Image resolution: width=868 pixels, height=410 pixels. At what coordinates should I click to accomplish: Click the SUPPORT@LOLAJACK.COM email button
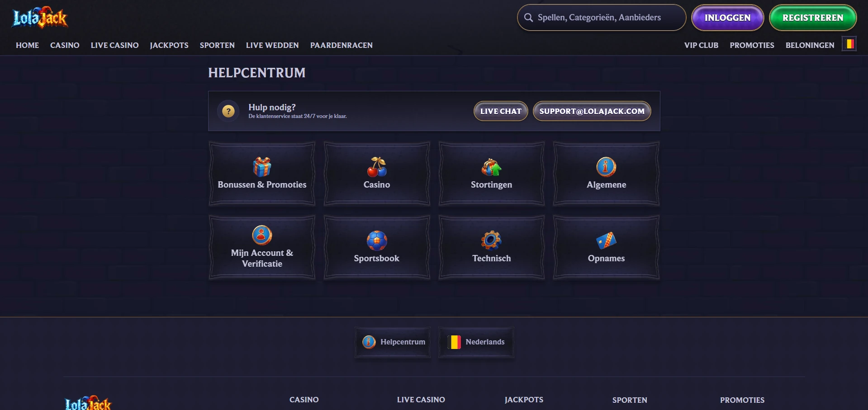tap(592, 111)
